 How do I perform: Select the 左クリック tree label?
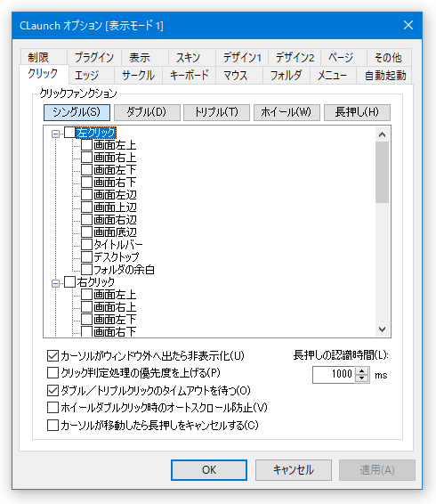(x=96, y=133)
